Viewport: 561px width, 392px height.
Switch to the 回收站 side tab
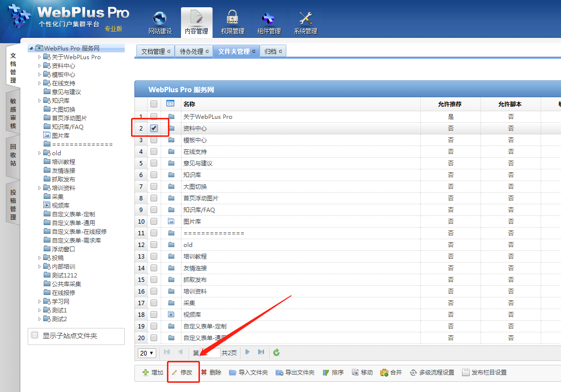(13, 155)
